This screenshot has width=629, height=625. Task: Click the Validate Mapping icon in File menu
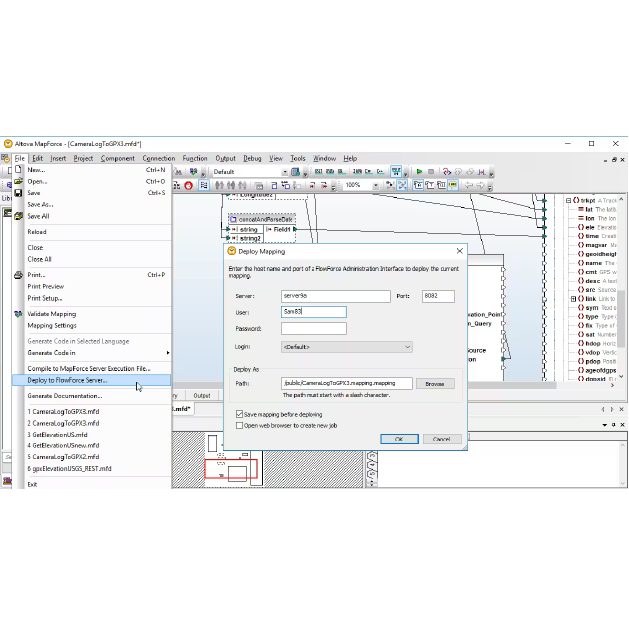[x=18, y=314]
